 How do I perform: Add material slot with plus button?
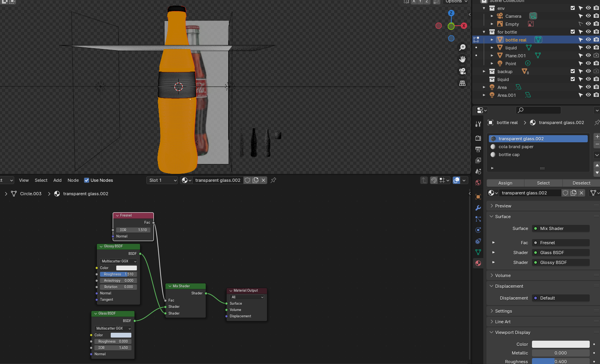[x=597, y=137]
